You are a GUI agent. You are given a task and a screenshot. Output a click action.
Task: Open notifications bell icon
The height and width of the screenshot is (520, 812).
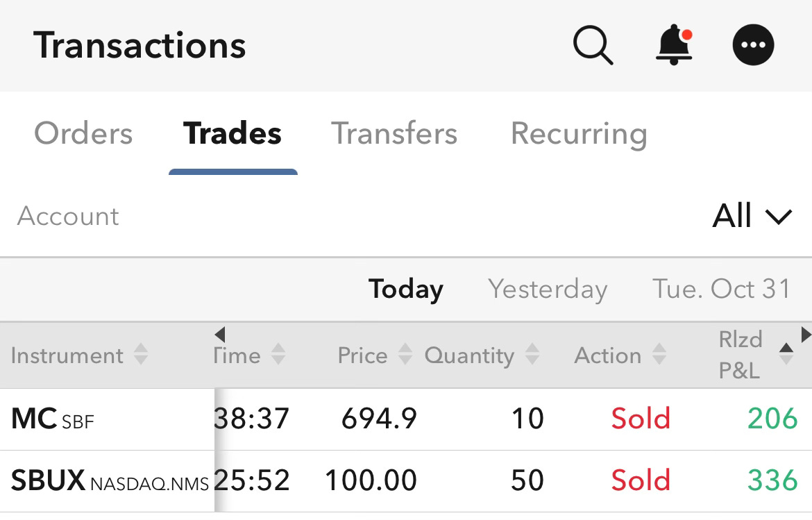tap(675, 45)
